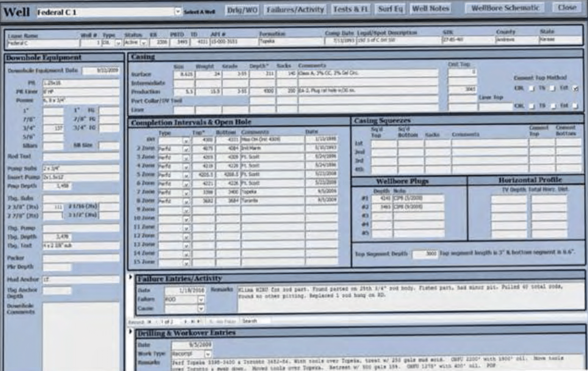
Task: Tick the Cement Top Method CBL checkbox
Action: point(532,88)
